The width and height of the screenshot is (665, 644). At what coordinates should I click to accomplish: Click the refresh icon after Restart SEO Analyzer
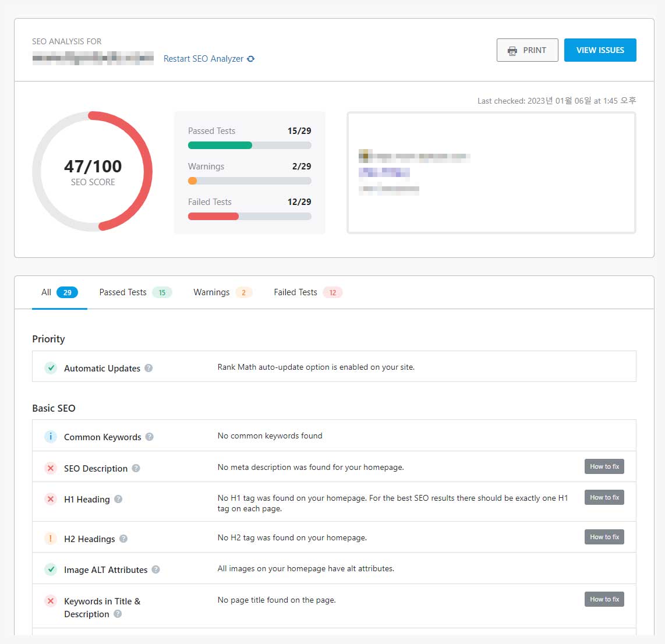coord(251,59)
